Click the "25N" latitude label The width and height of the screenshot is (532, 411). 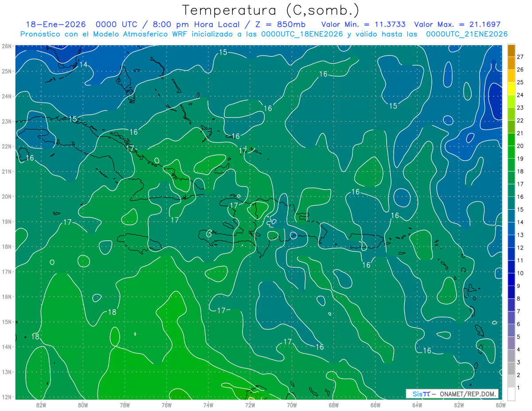pyautogui.click(x=7, y=71)
